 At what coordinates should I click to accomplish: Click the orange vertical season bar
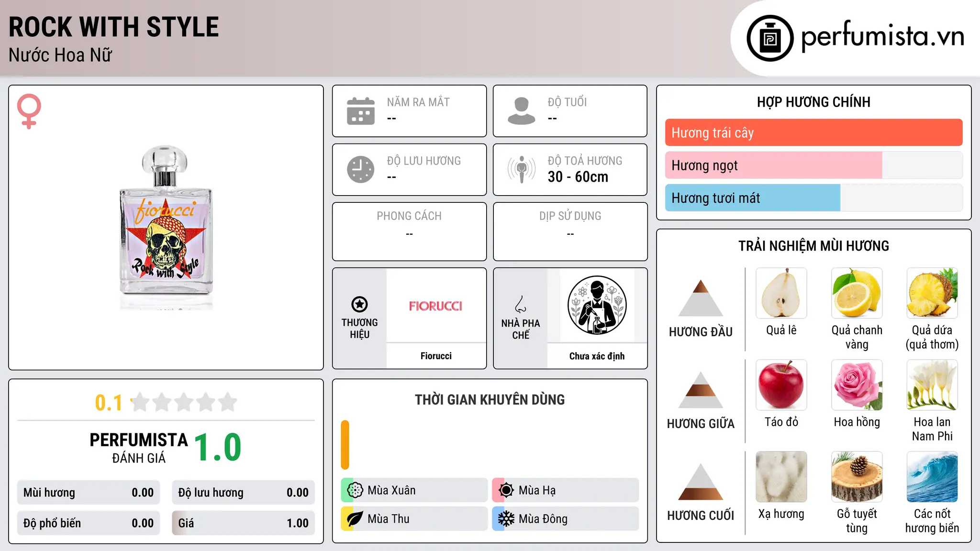pos(345,445)
